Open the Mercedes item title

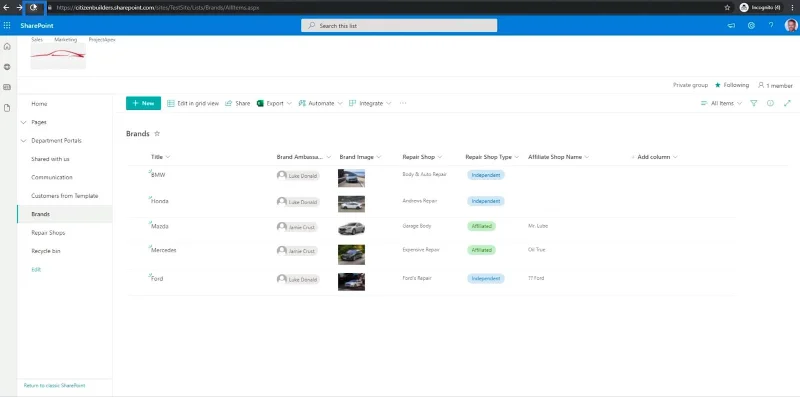point(164,251)
